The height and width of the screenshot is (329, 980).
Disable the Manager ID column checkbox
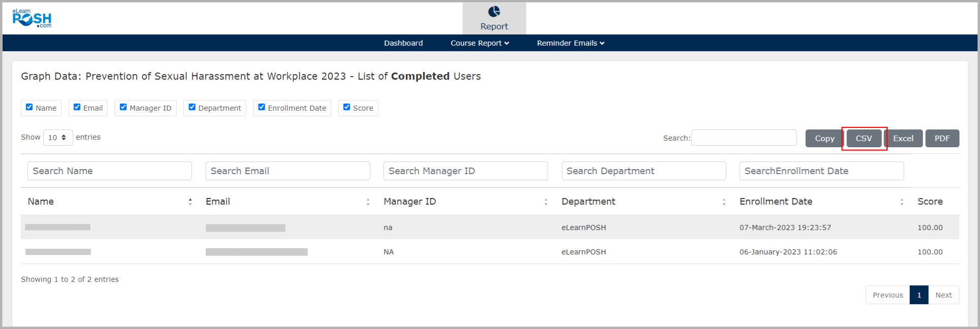point(123,107)
